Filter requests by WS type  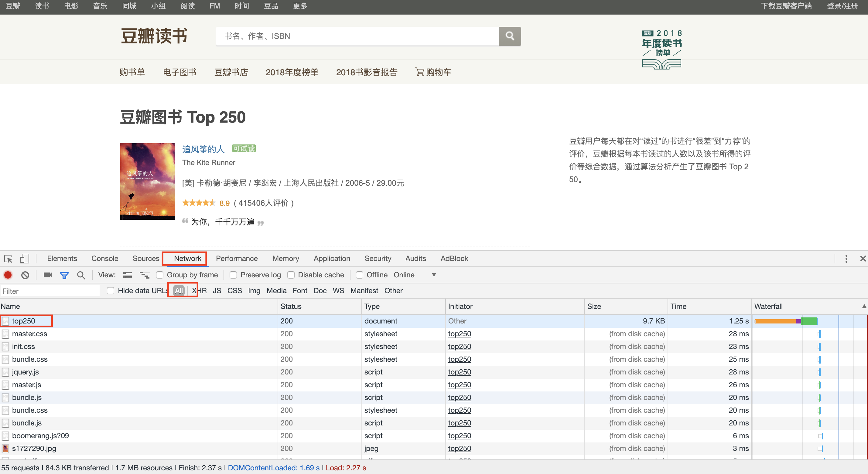338,290
